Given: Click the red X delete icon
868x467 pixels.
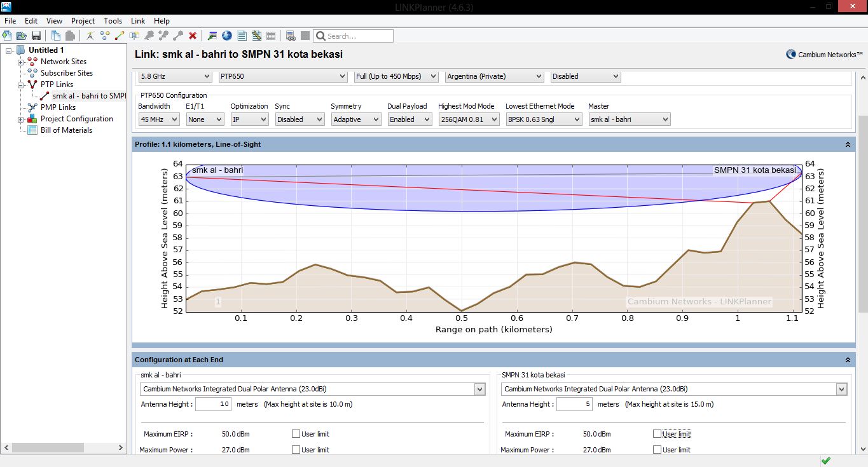Looking at the screenshot, I should 193,36.
